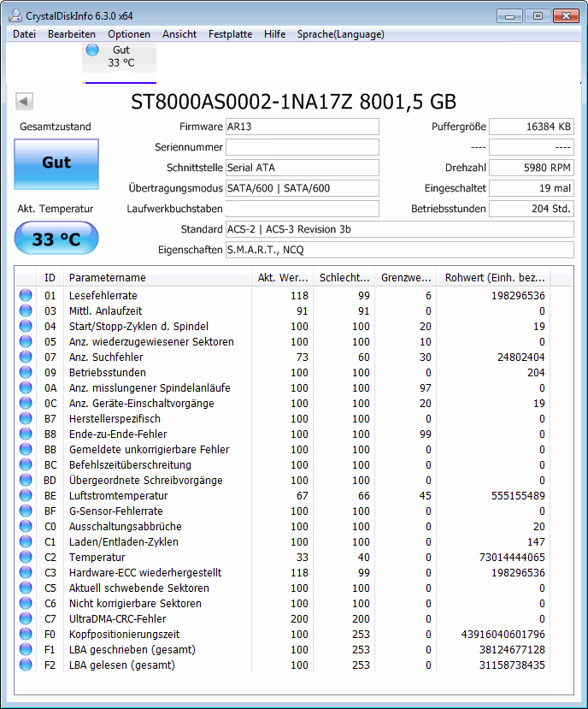Click the Eingeschaltet value 19 mal
588x709 pixels.
[532, 188]
